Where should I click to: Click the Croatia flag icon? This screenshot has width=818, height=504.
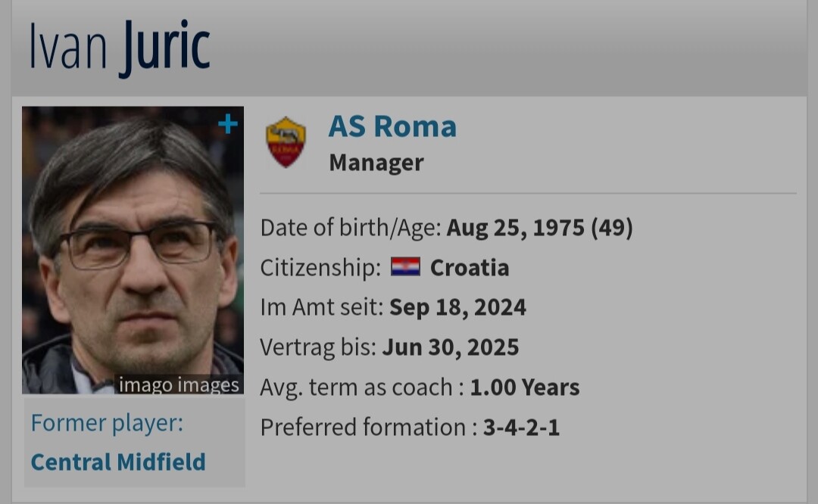[x=405, y=267]
